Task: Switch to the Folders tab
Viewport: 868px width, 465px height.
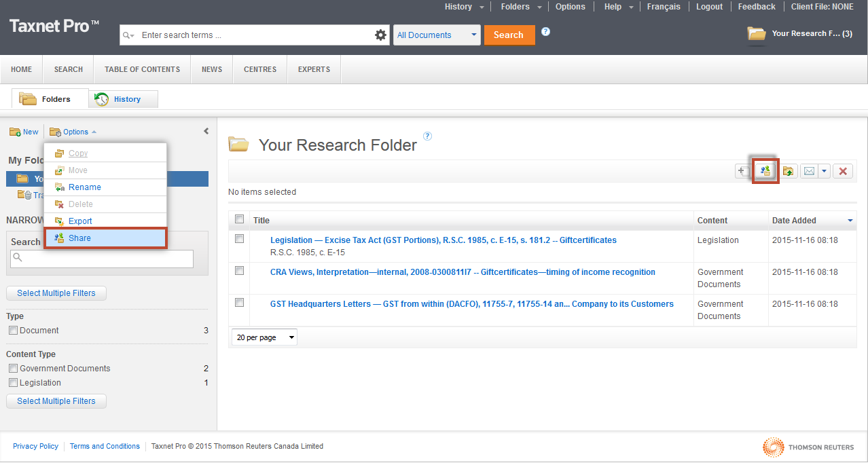Action: 50,99
